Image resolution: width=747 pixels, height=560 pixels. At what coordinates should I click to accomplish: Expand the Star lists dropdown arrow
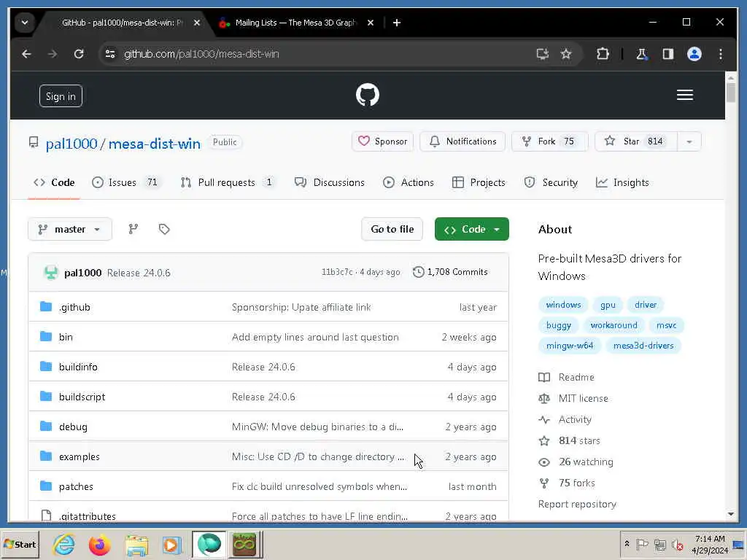coord(689,141)
